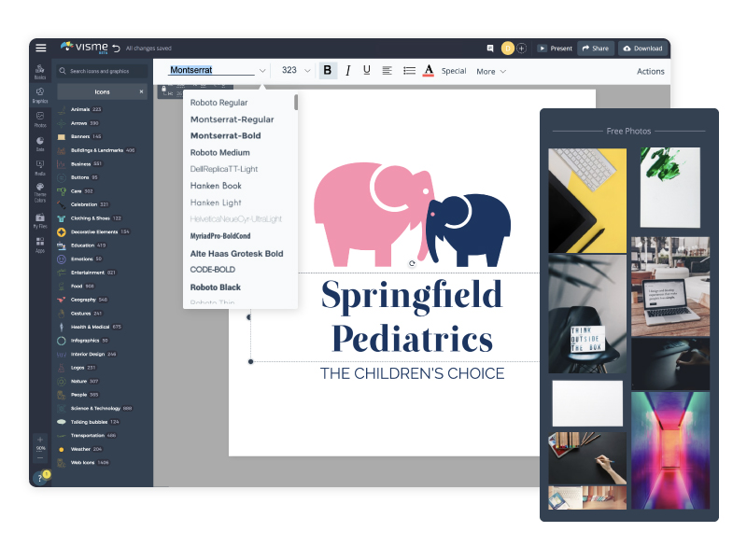Click the Share button
Screen dimensions: 747x560
tap(596, 49)
